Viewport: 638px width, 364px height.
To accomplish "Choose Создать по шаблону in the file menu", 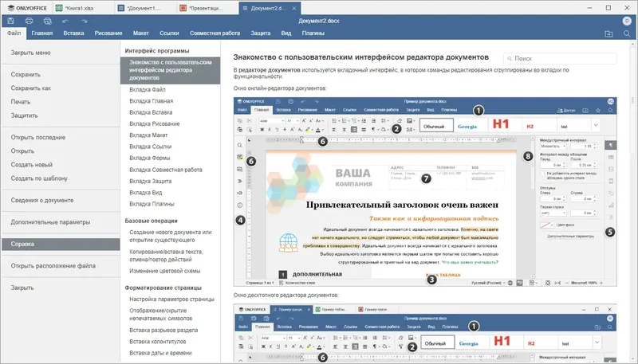I will coord(61,178).
